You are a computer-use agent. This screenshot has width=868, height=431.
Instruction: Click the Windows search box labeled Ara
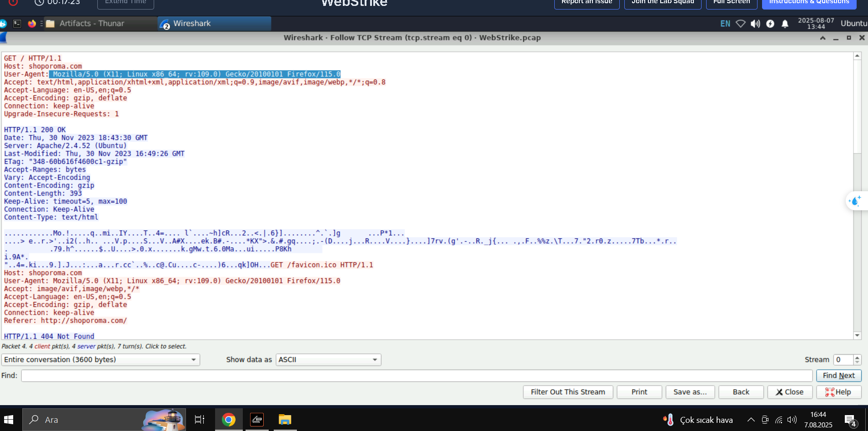pyautogui.click(x=105, y=420)
